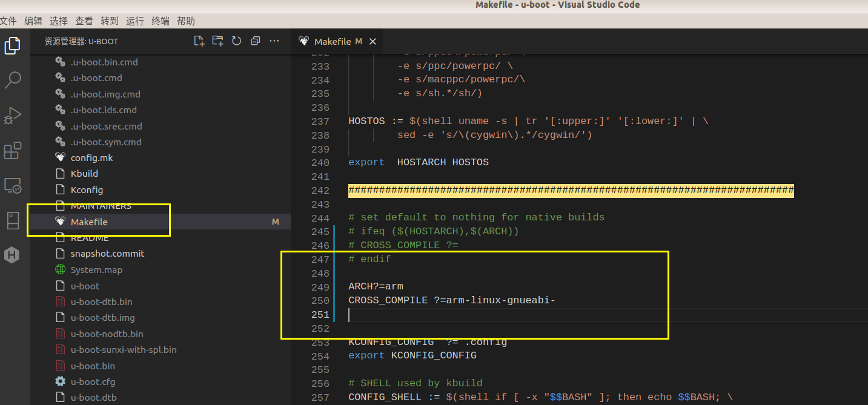This screenshot has width=868, height=405.
Task: Click New Folder icon in explorer header
Action: point(217,41)
